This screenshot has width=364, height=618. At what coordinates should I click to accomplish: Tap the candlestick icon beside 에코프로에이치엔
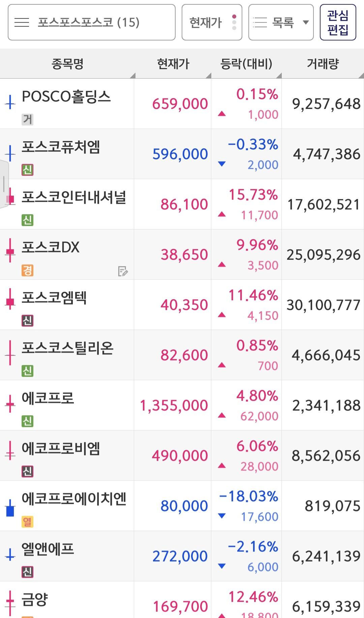coord(10,507)
